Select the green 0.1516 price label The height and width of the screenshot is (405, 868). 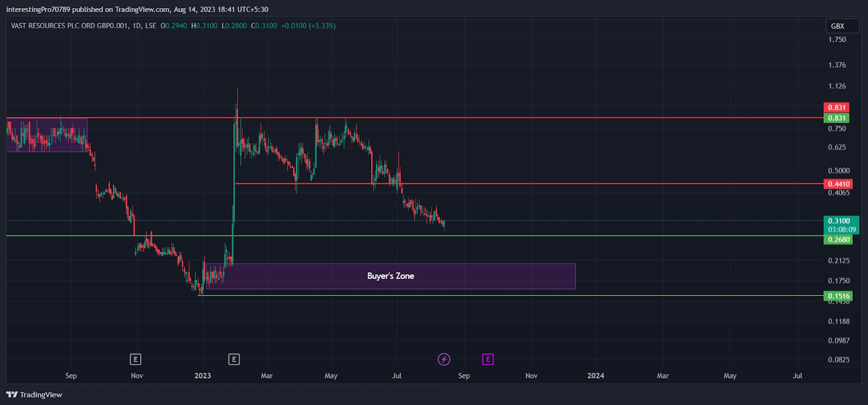[838, 296]
